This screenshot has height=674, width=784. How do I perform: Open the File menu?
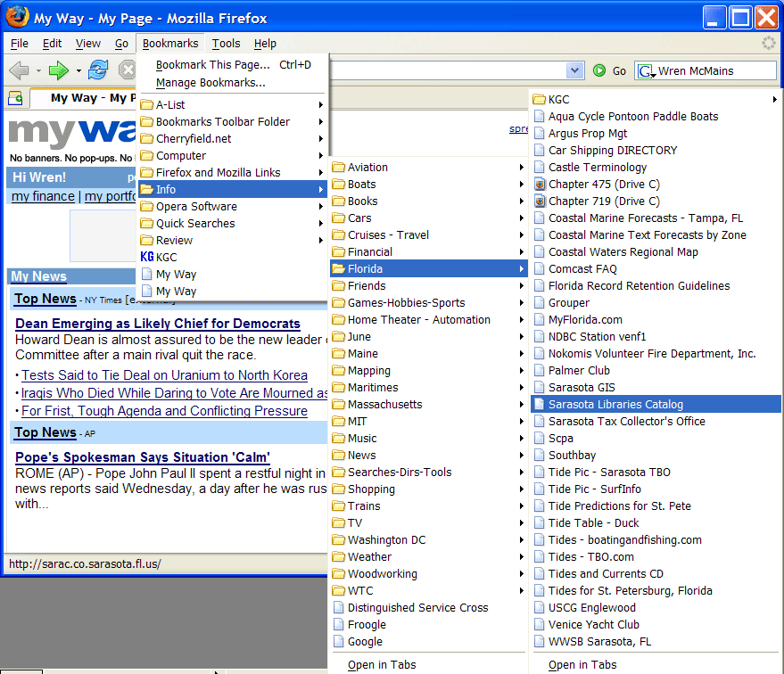pyautogui.click(x=20, y=44)
